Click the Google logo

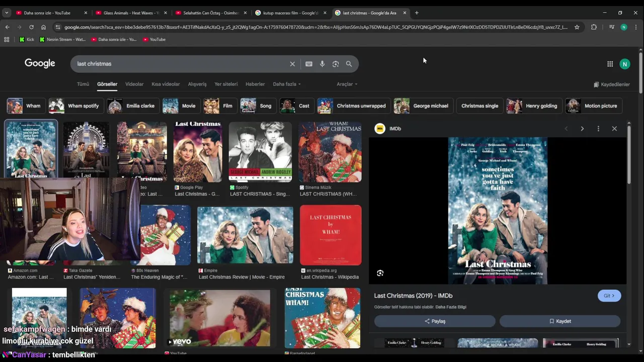[40, 63]
